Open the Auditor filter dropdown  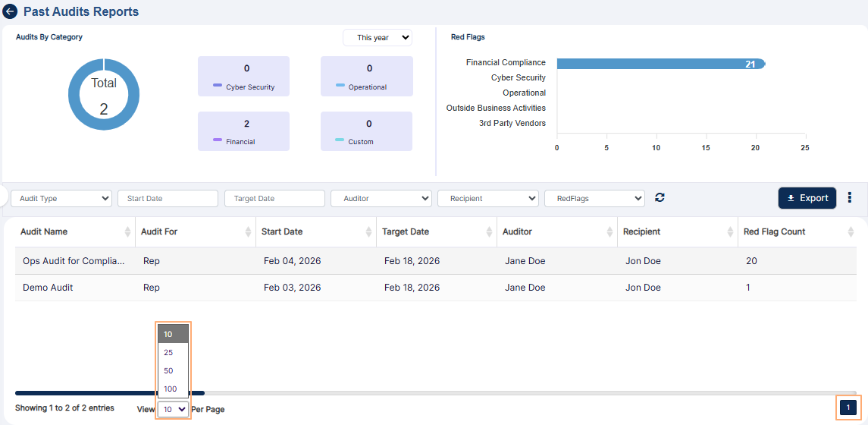point(381,198)
